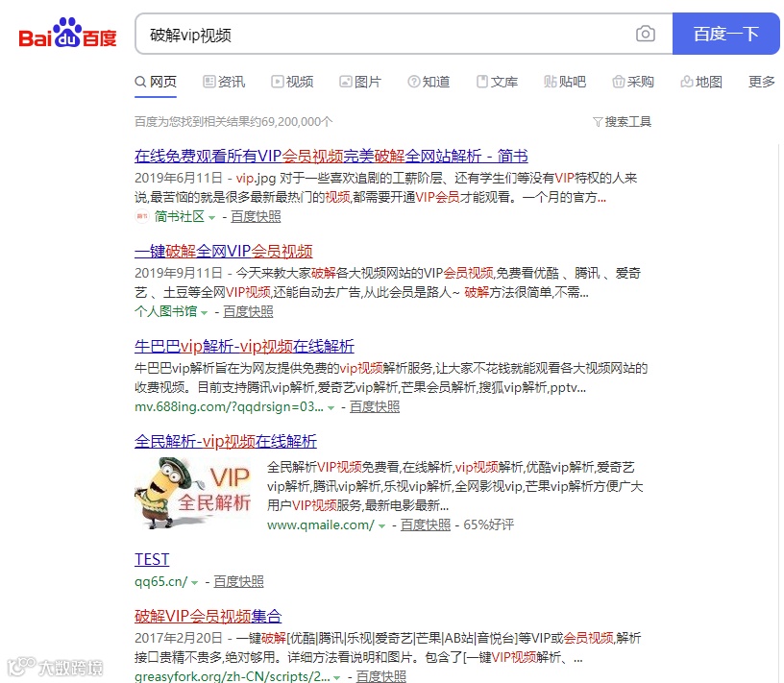
Task: Expand the 更多 tab menu
Action: (x=761, y=82)
